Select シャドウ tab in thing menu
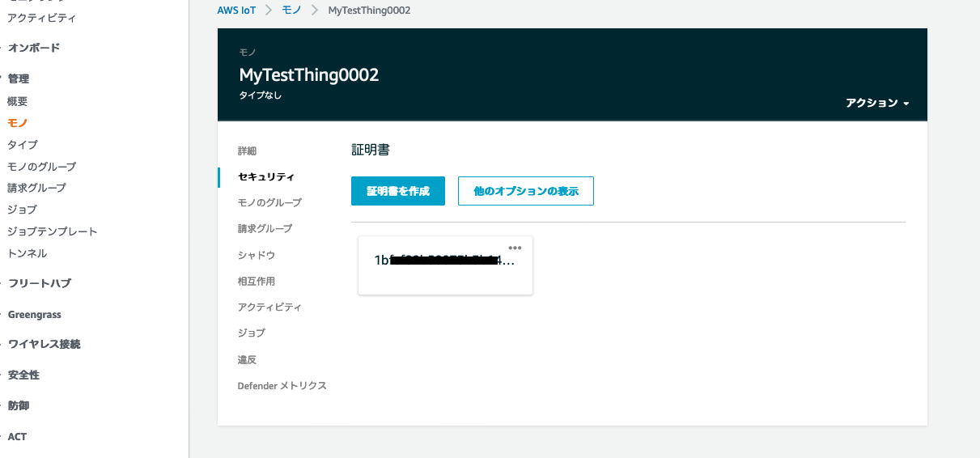Image resolution: width=980 pixels, height=458 pixels. pos(257,255)
